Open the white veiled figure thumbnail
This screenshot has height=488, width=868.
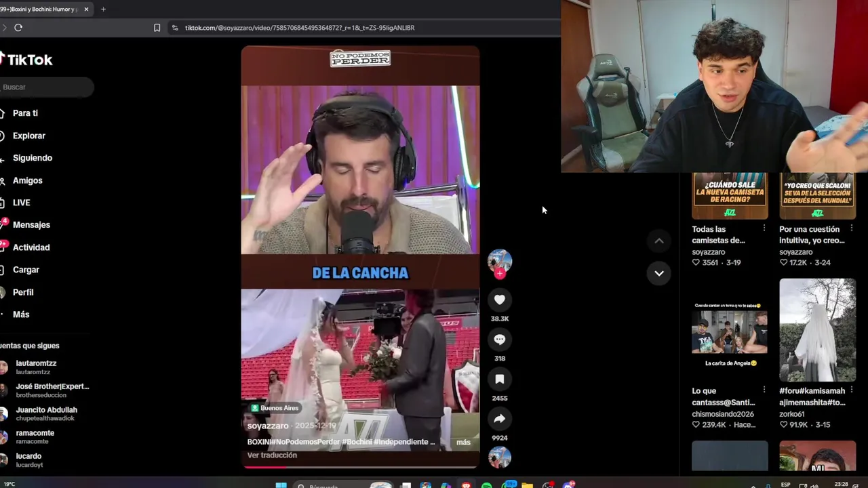(817, 331)
